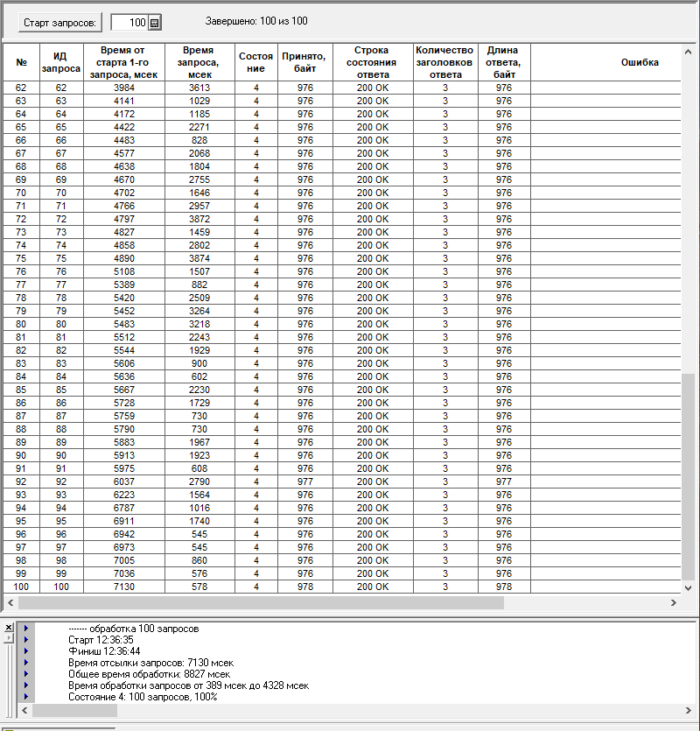700x731 pixels.
Task: Select start time cell 7005
Action: [x=124, y=560]
